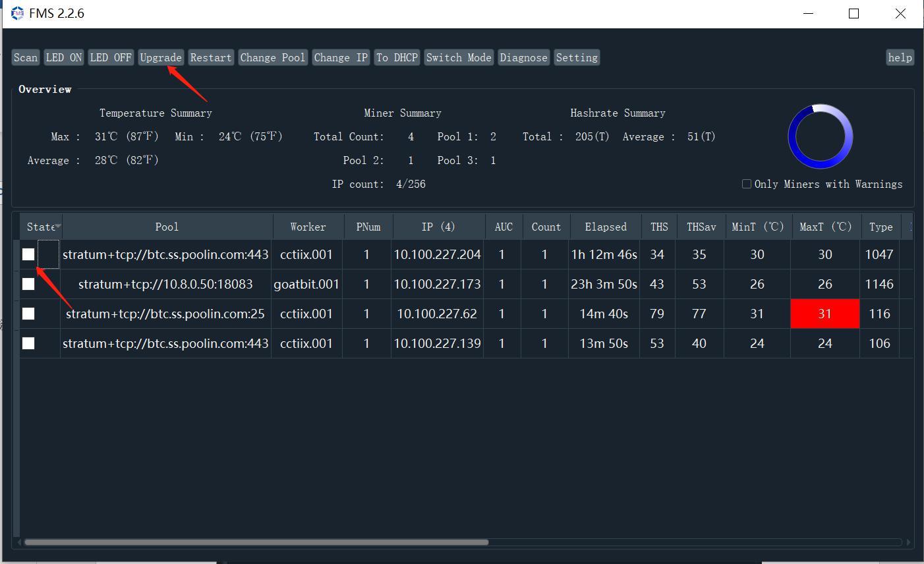Open the Upgrade firmware function
This screenshot has height=564, width=924.
click(160, 57)
